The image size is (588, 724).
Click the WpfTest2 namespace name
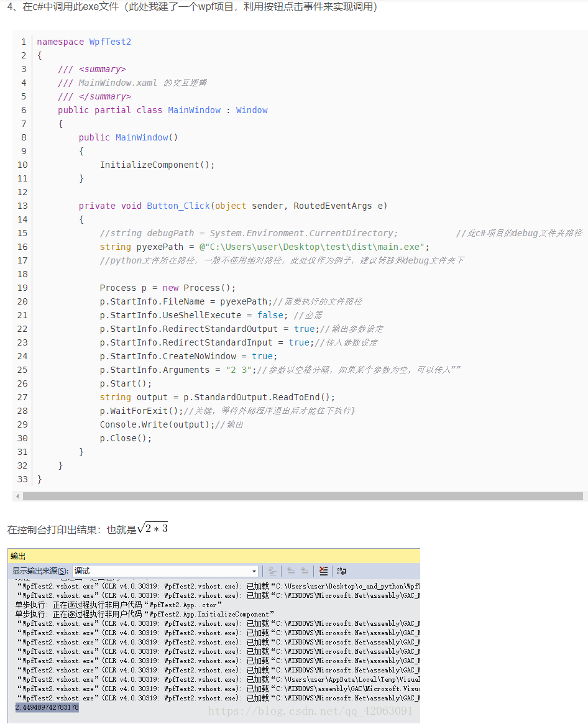point(110,42)
